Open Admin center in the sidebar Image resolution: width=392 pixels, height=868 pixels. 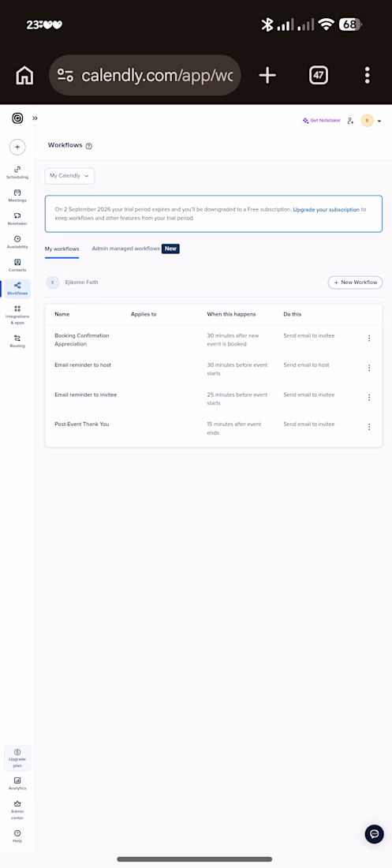[17, 810]
